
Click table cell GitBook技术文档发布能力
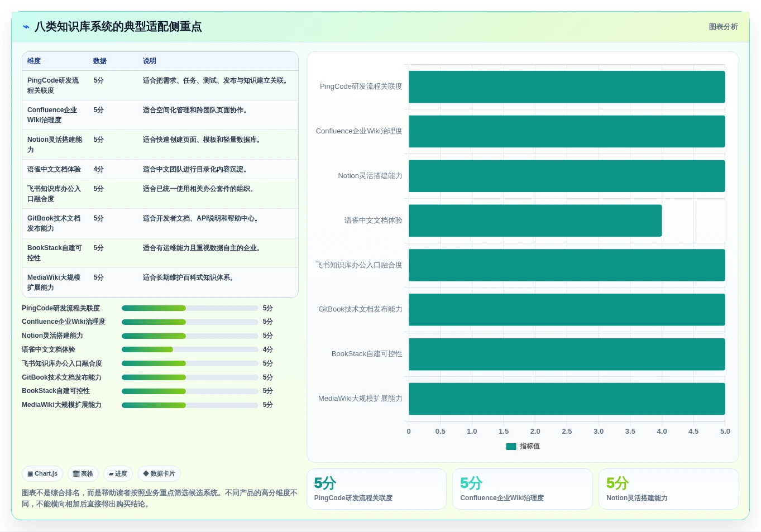55,223
